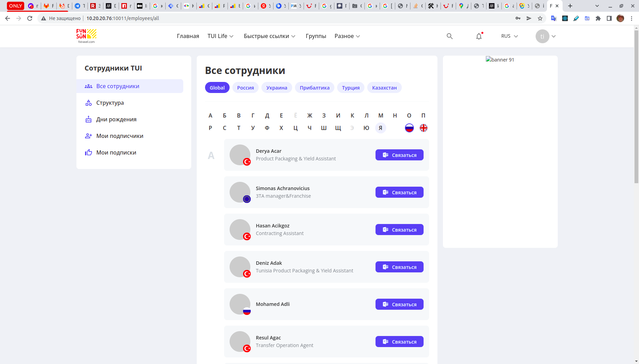This screenshot has width=639, height=364.
Task: Click the Chrome profile picture
Action: tap(620, 18)
